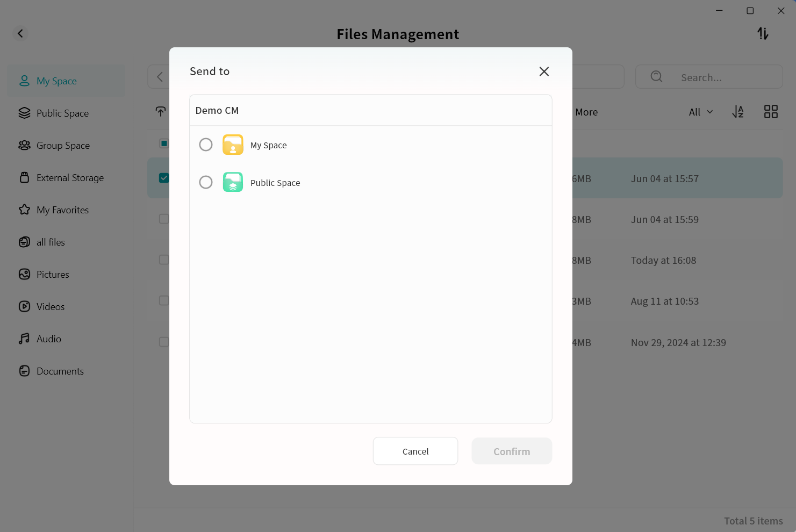Viewport: 796px width, 532px height.
Task: Click the green Public Space folder icon
Action: [233, 182]
